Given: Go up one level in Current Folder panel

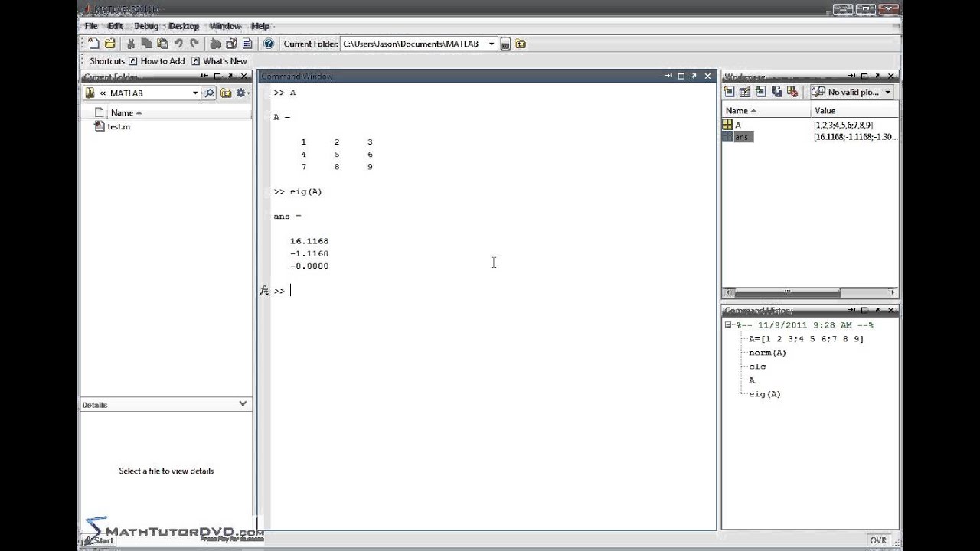Looking at the screenshot, I should [226, 93].
